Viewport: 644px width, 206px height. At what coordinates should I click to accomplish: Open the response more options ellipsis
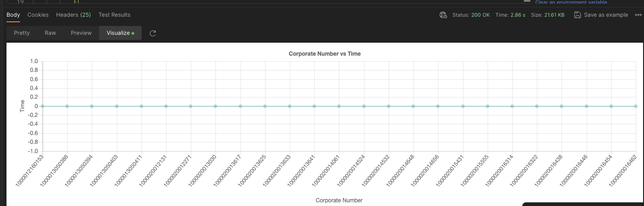click(x=637, y=15)
